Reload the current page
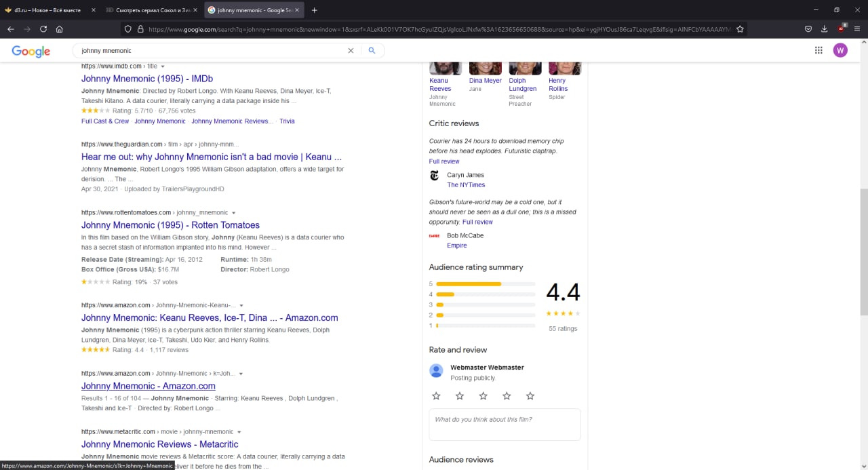This screenshot has height=470, width=868. 43,29
